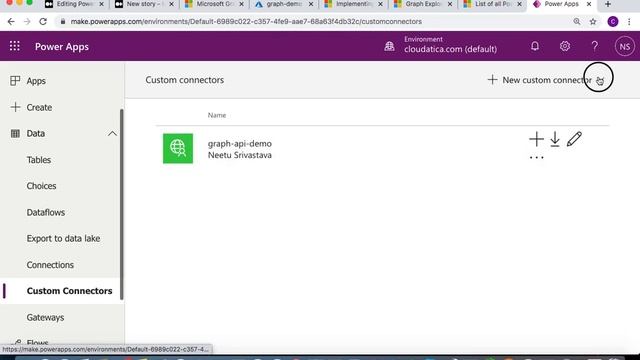Open more options ellipsis for graph-api-demo
Image resolution: width=640 pixels, height=360 pixels.
click(x=536, y=158)
